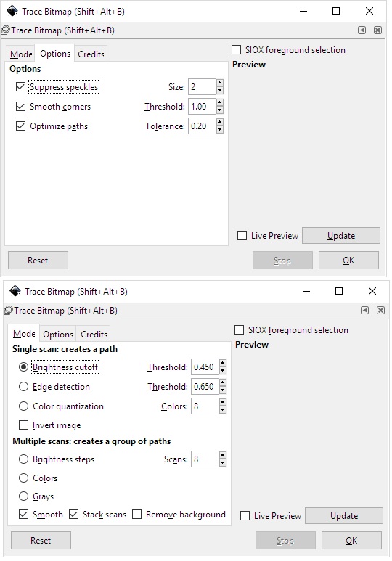
Task: Select Brightness cutoff radio button
Action: (24, 367)
